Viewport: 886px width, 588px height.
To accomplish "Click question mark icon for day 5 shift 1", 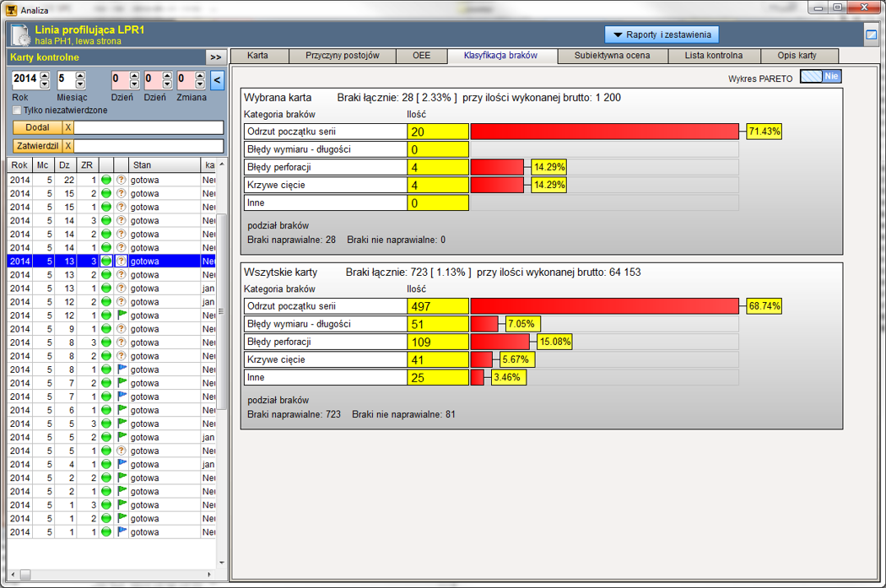I will pos(121,450).
